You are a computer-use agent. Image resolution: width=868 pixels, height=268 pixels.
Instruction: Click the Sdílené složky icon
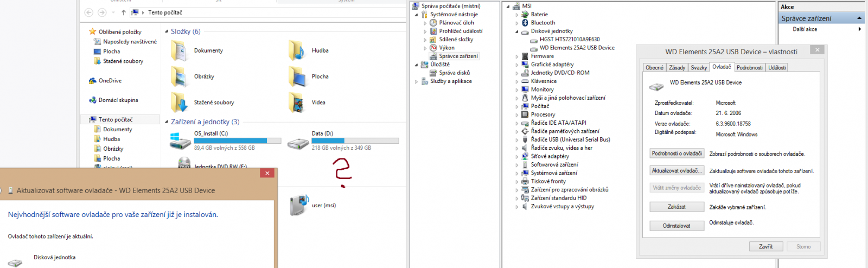click(433, 40)
